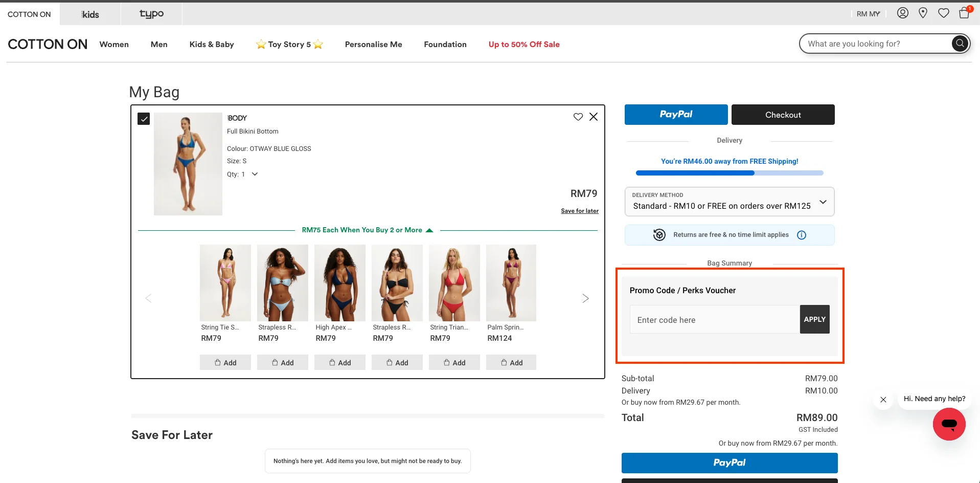This screenshot has height=483, width=980.
Task: Open the Palm Sprin... product thumbnail
Action: click(x=511, y=282)
